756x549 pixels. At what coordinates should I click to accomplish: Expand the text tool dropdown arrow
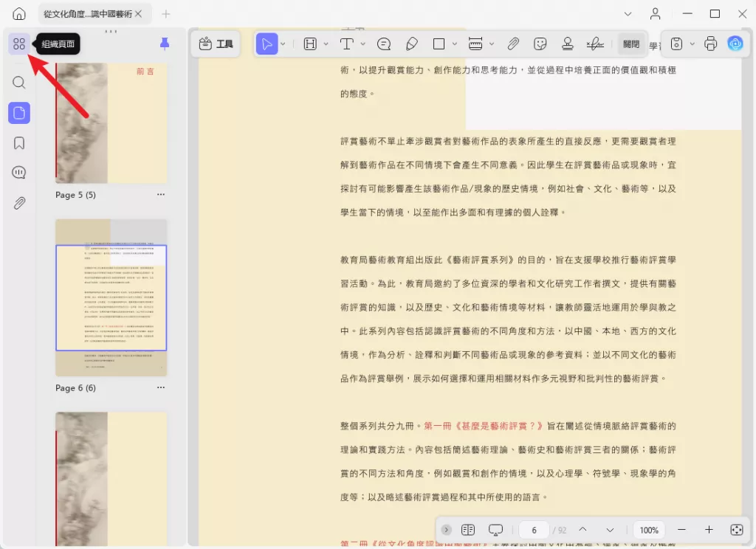pyautogui.click(x=362, y=44)
